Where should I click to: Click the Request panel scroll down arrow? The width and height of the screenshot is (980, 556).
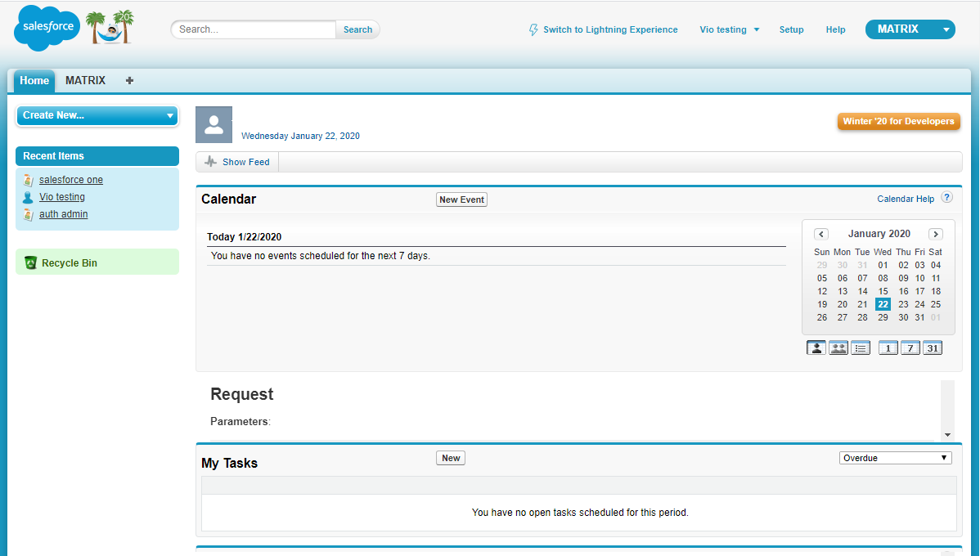click(x=947, y=435)
